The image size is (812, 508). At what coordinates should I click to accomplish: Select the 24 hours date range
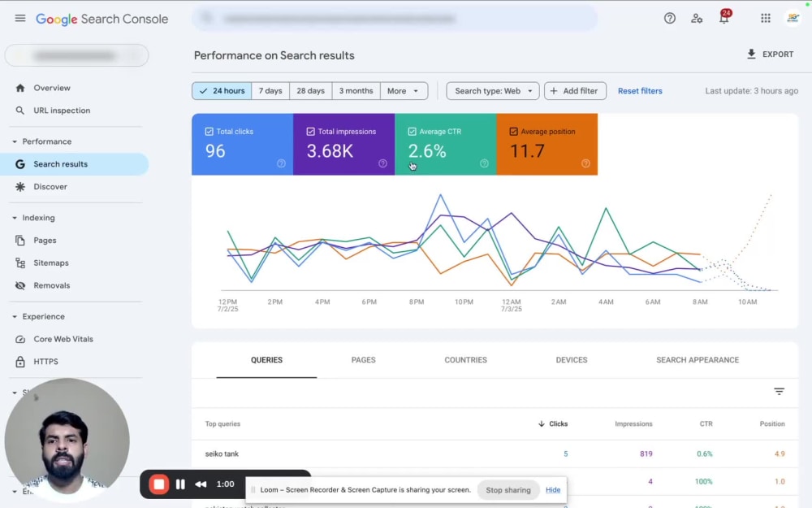coord(222,91)
